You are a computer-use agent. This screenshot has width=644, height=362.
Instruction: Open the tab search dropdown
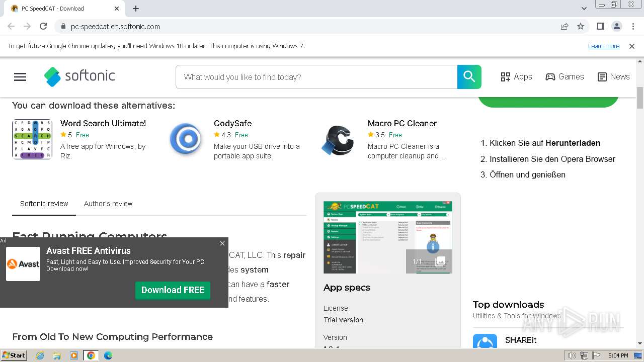(584, 9)
